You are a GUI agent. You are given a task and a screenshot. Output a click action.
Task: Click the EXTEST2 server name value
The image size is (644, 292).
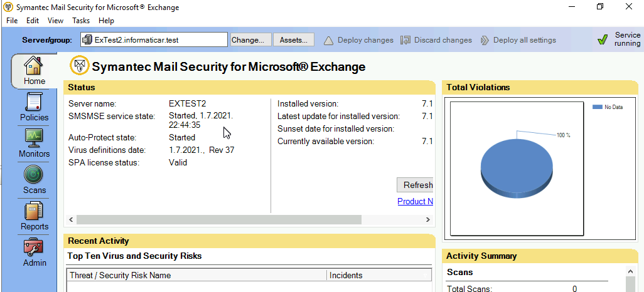pyautogui.click(x=187, y=104)
